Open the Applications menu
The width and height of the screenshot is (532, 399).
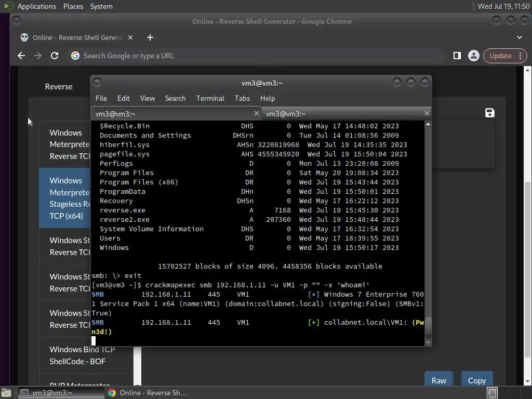tap(37, 6)
